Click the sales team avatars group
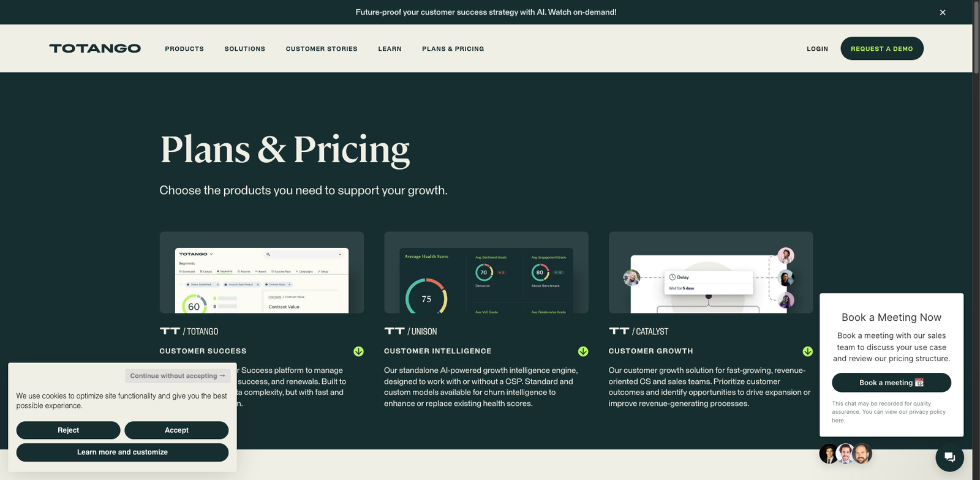980x480 pixels. click(x=845, y=454)
